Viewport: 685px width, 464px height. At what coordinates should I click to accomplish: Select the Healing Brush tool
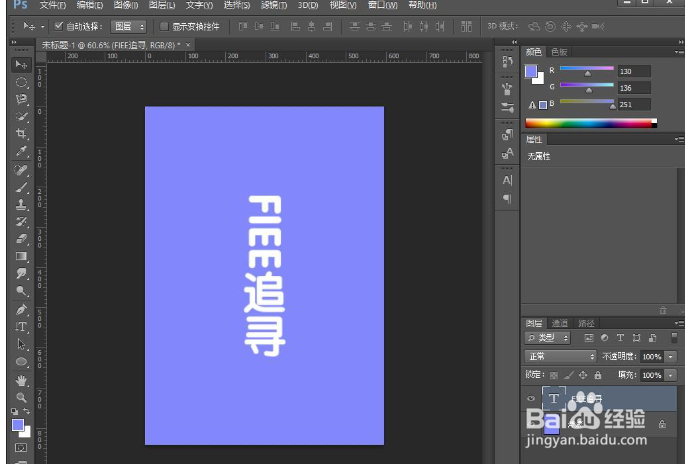21,170
